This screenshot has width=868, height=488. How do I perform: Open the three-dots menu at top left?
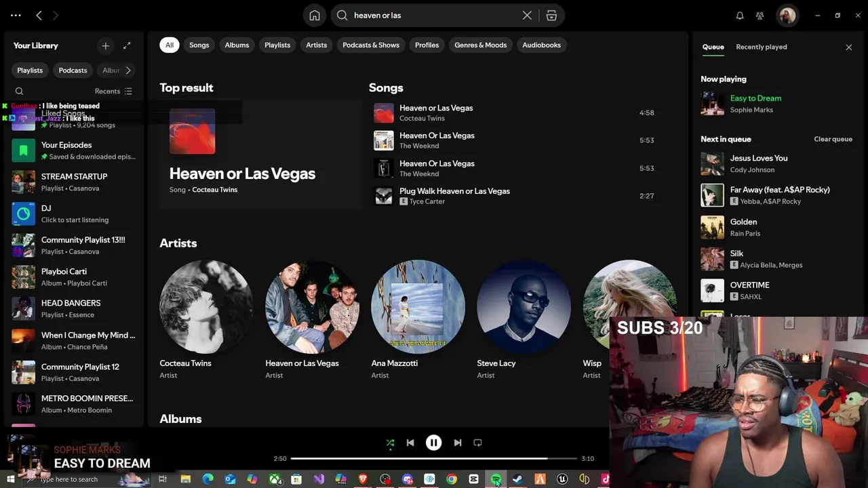(x=16, y=15)
